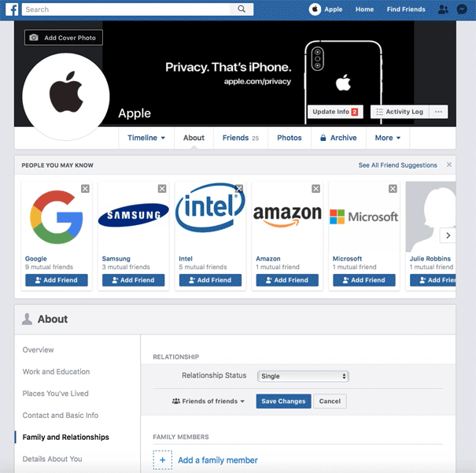
Task: Select Family and Relationships section
Action: click(x=66, y=437)
